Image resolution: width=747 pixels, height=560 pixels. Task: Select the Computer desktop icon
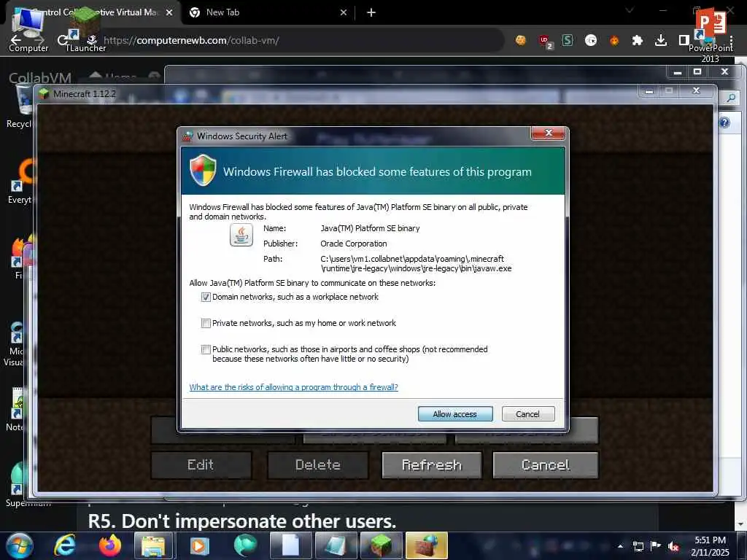[x=28, y=29]
